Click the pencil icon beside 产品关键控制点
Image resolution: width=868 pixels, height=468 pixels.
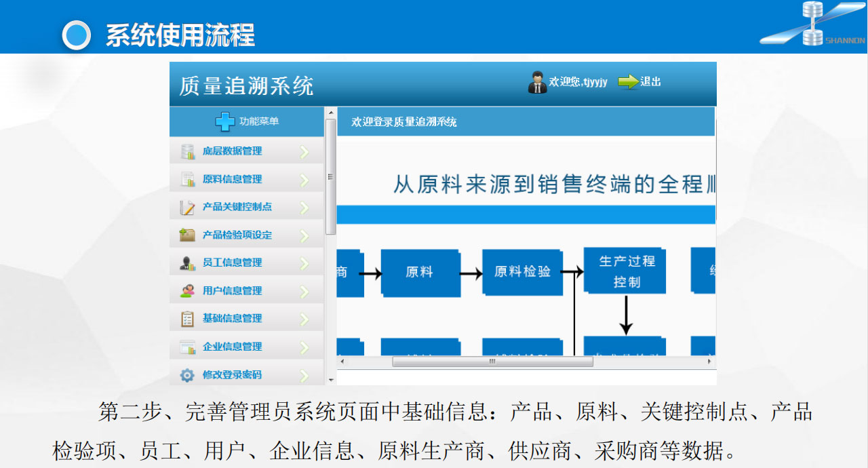pyautogui.click(x=188, y=208)
